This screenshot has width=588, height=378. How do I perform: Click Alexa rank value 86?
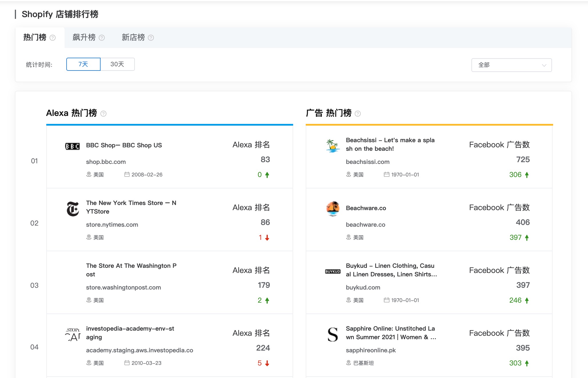265,222
